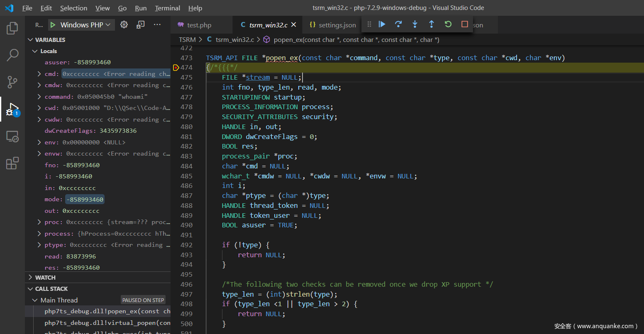644x334 pixels.
Task: Open the Search view in activity bar
Action: coord(12,55)
